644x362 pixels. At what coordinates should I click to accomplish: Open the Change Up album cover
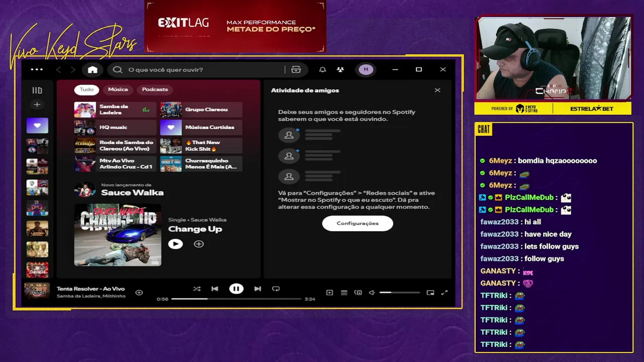118,235
